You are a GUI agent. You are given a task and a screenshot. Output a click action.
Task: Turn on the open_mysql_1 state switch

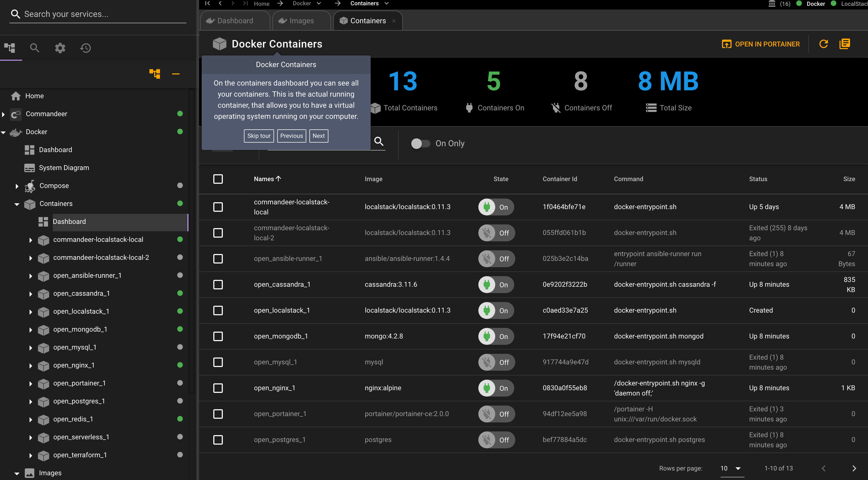[496, 362]
